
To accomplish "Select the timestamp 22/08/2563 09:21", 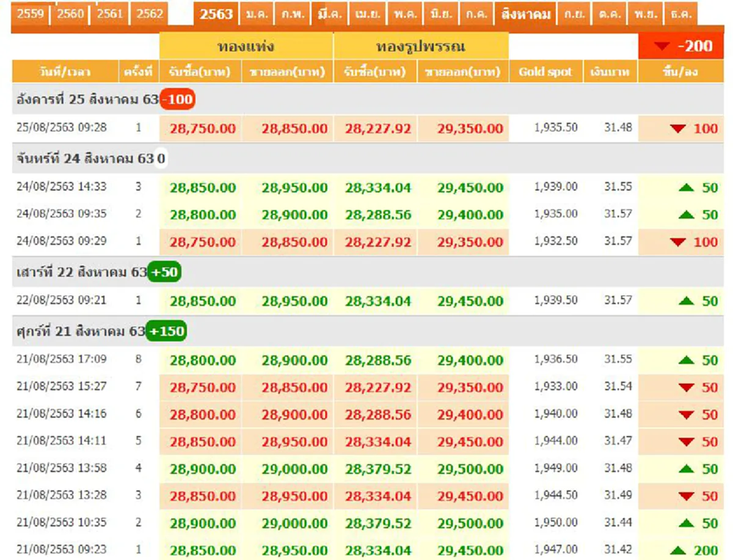I will [x=62, y=300].
